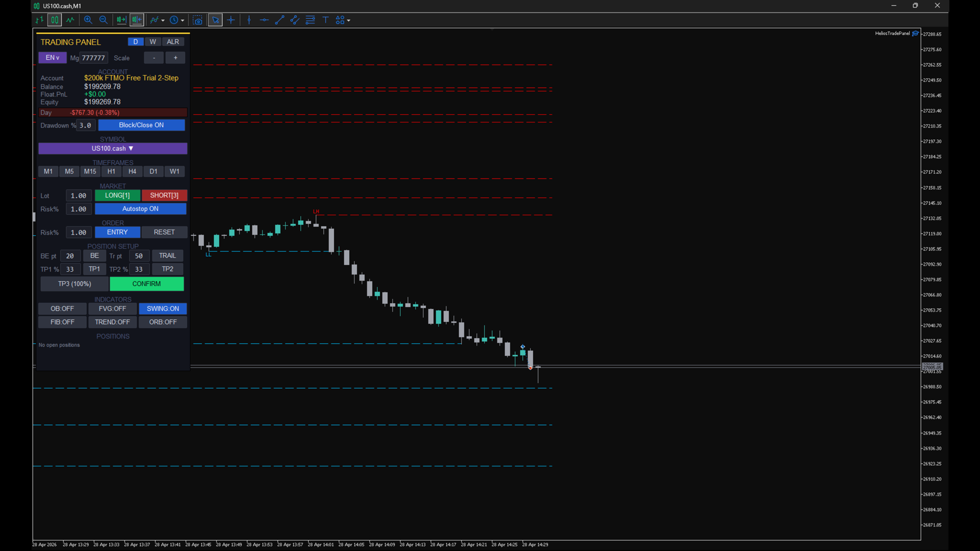This screenshot has height=551, width=980.
Task: Select the trendline drawing tool
Action: [x=279, y=20]
